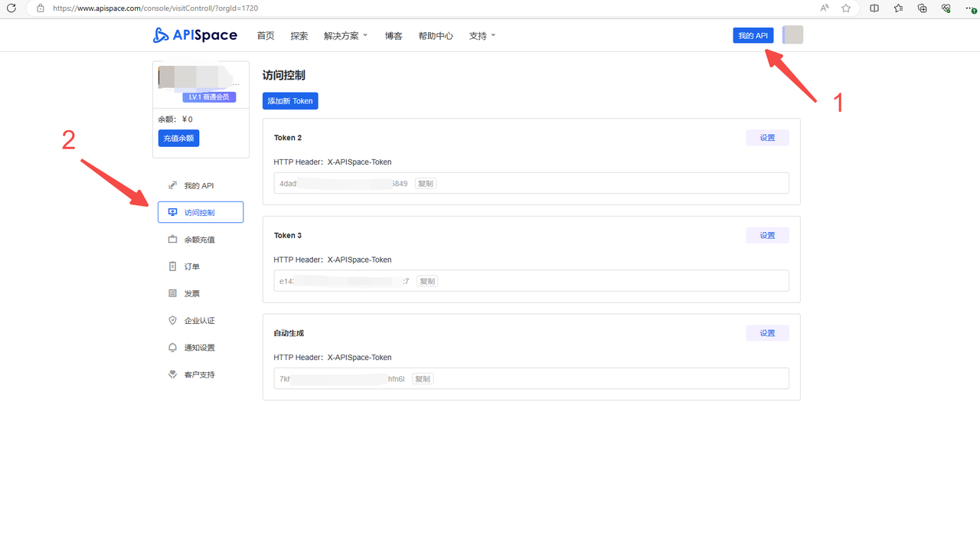Select the 我的 API sidebar icon
Image resolution: width=980 pixels, height=536 pixels.
coord(171,185)
